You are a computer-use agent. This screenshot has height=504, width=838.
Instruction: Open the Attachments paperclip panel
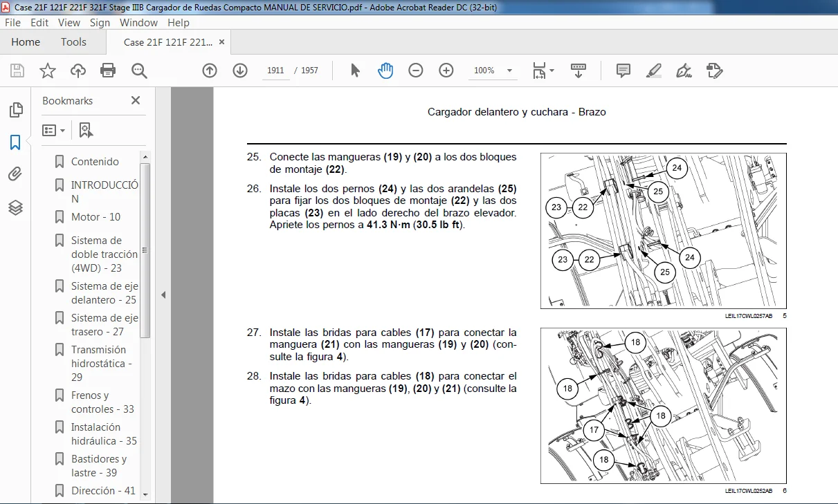click(x=15, y=174)
